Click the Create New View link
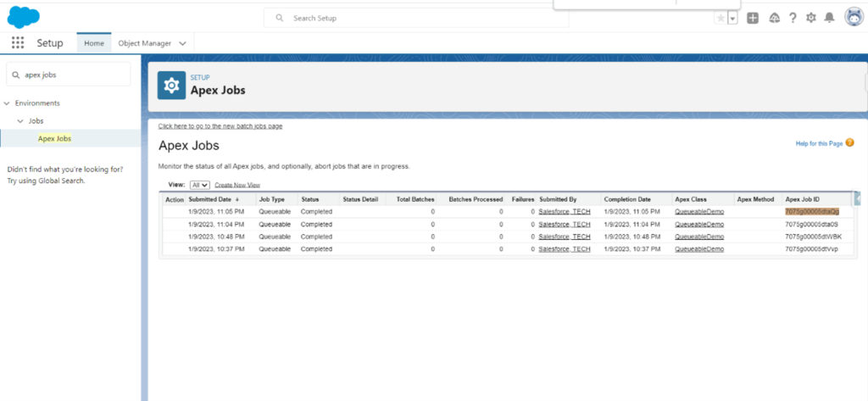868x401 pixels. coord(236,184)
